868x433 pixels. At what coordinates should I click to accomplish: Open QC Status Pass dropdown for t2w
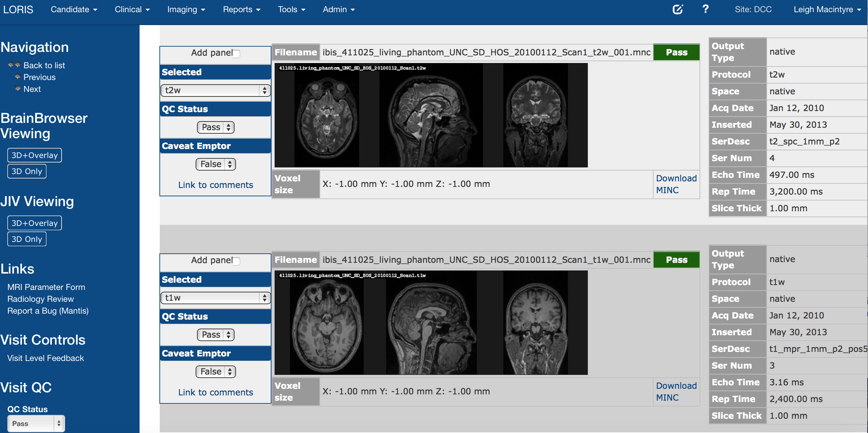(x=215, y=127)
